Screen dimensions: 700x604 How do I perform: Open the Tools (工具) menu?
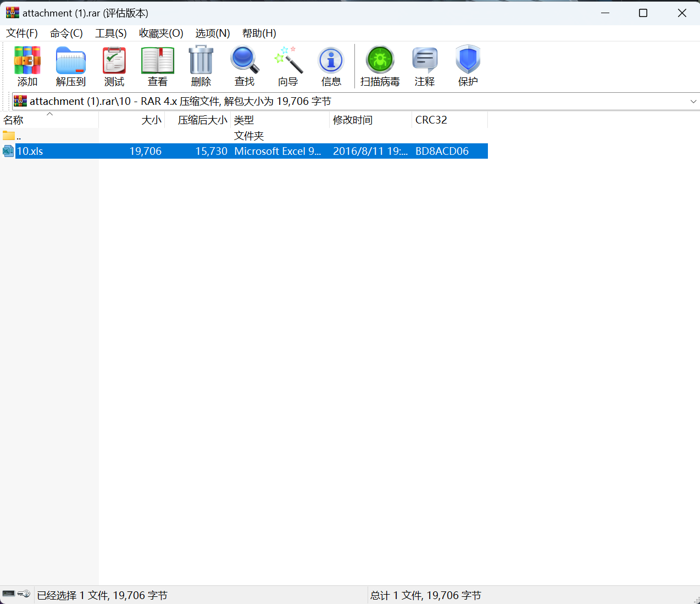(111, 33)
